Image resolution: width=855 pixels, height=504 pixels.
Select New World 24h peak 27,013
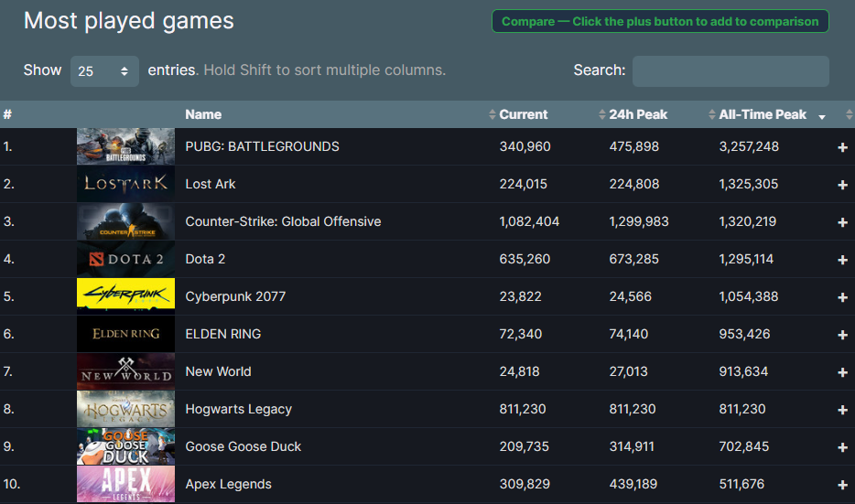[628, 371]
